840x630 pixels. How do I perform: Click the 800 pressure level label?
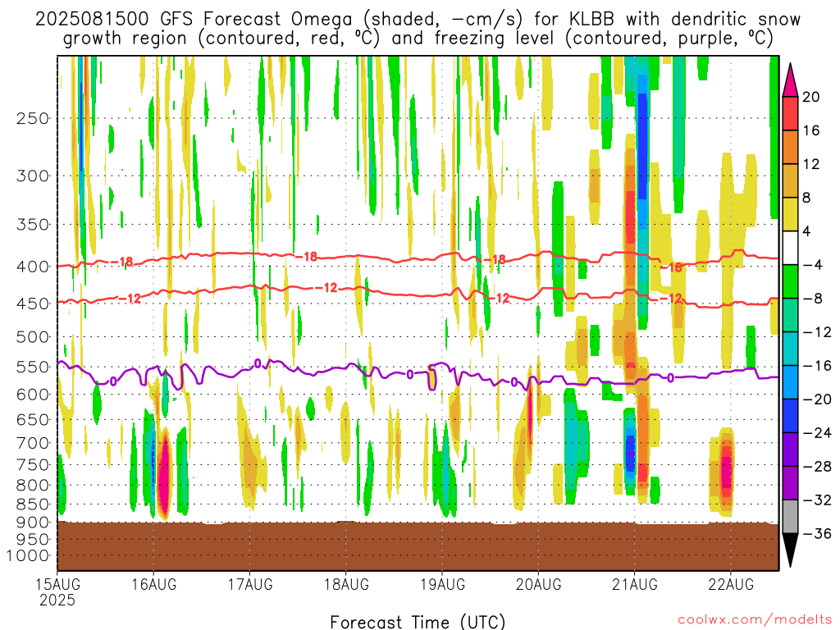click(32, 486)
